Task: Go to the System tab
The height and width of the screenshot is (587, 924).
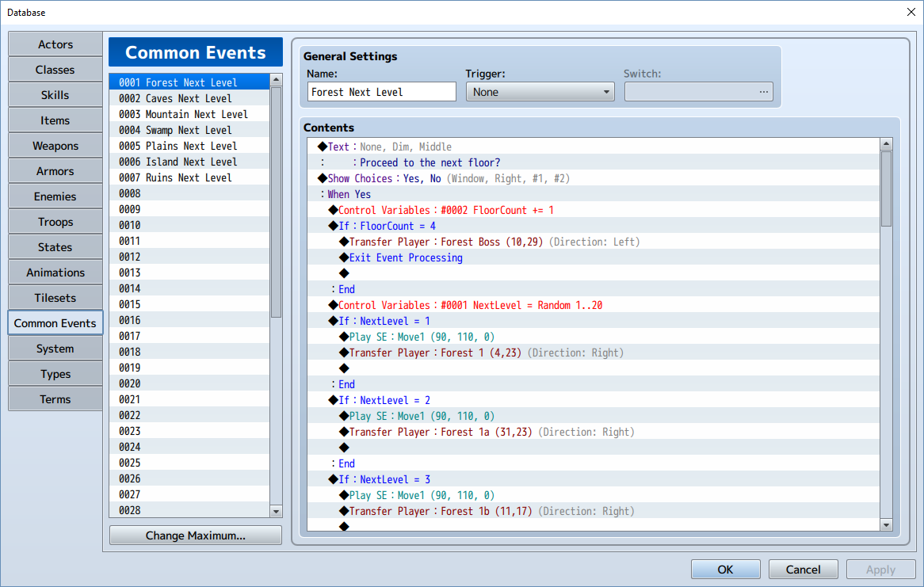Action: click(x=55, y=349)
